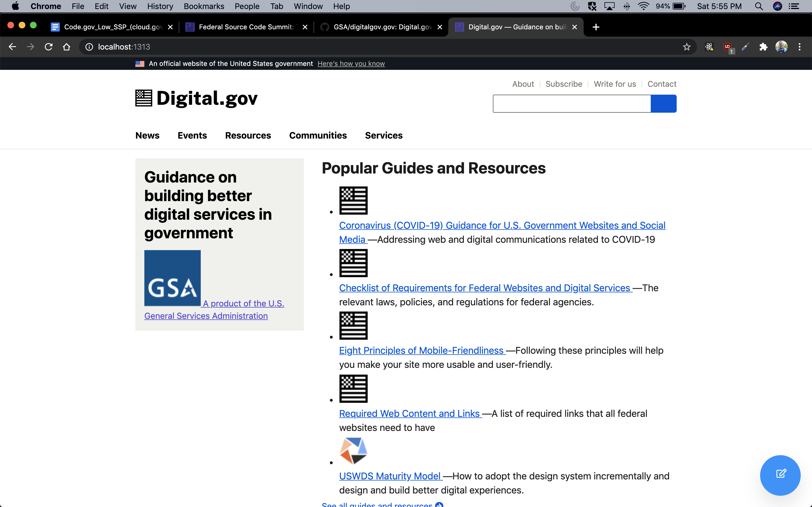Click the Digital.gov flag logo
Screen dimensions: 812x507
144,98
